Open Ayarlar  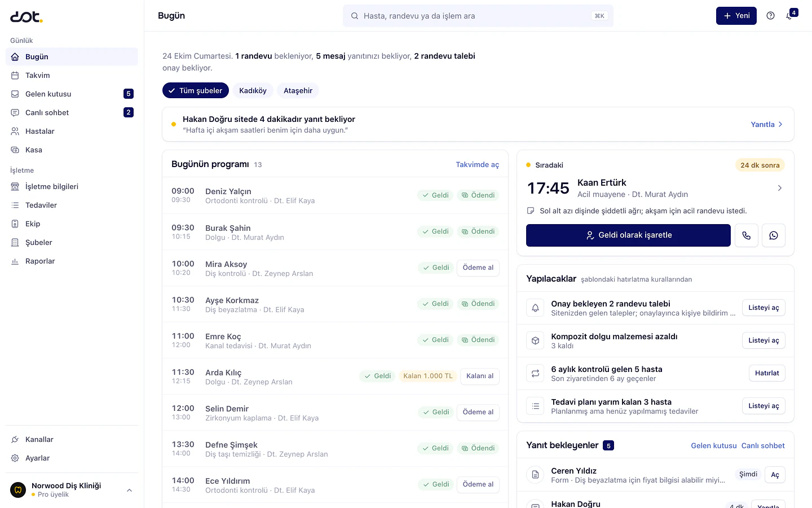72,458
